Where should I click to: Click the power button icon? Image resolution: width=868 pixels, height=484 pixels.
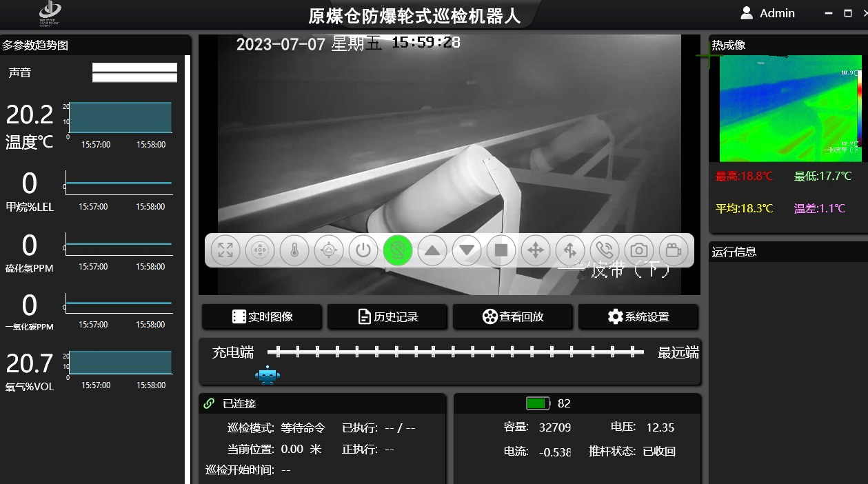coord(363,250)
